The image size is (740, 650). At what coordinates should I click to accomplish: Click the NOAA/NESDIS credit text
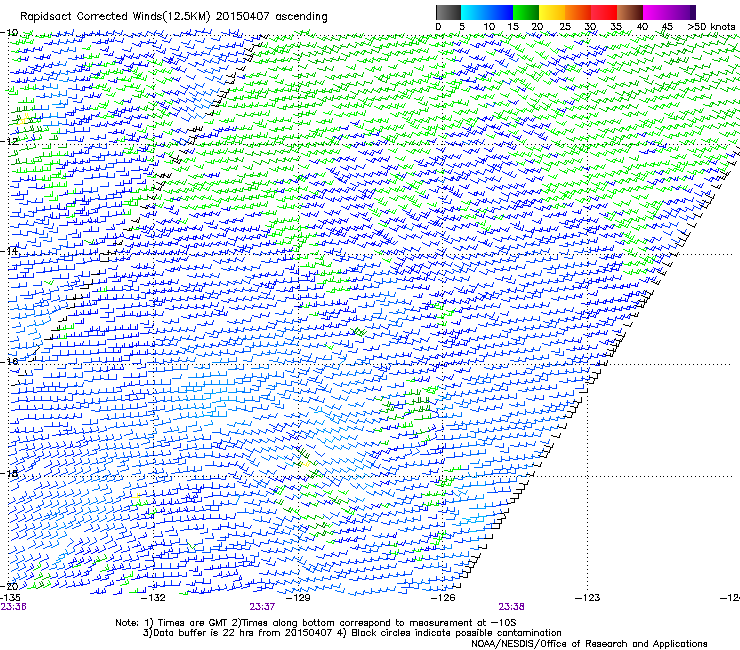(x=589, y=644)
